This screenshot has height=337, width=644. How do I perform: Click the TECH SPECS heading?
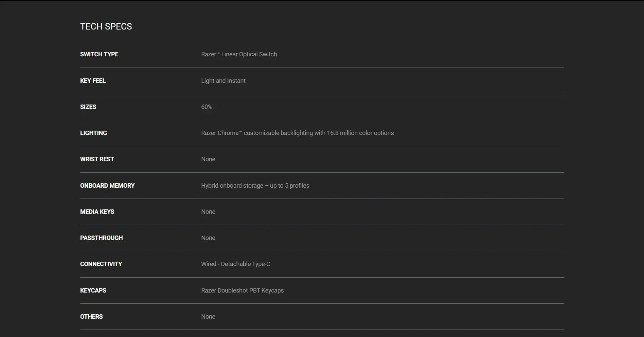106,26
